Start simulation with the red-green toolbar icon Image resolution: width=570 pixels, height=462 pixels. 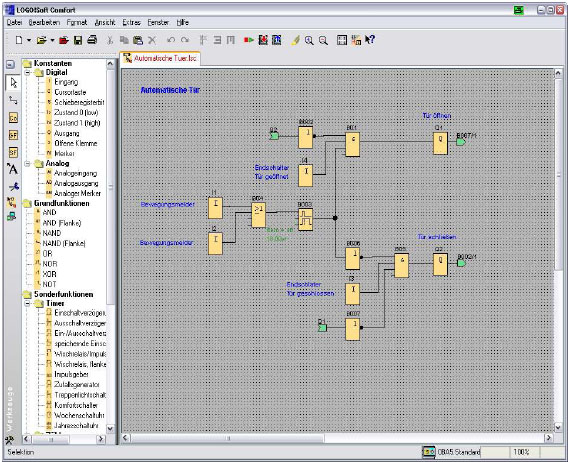249,40
